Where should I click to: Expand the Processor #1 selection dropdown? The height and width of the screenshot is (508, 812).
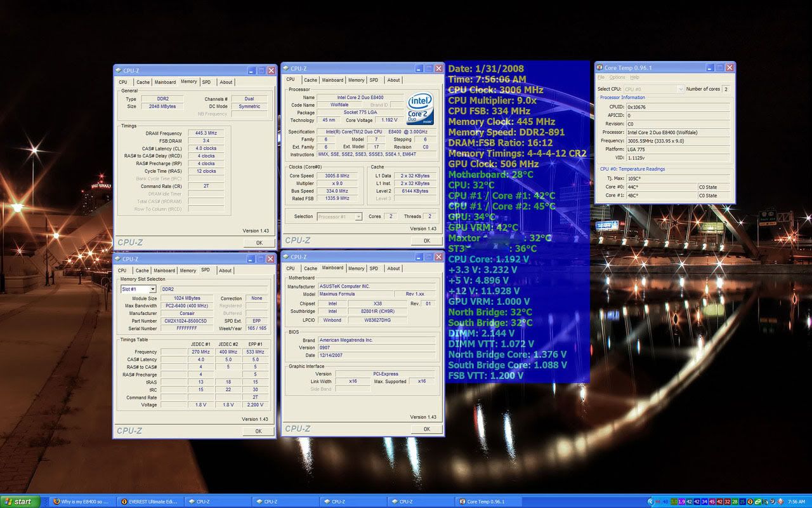tap(358, 217)
